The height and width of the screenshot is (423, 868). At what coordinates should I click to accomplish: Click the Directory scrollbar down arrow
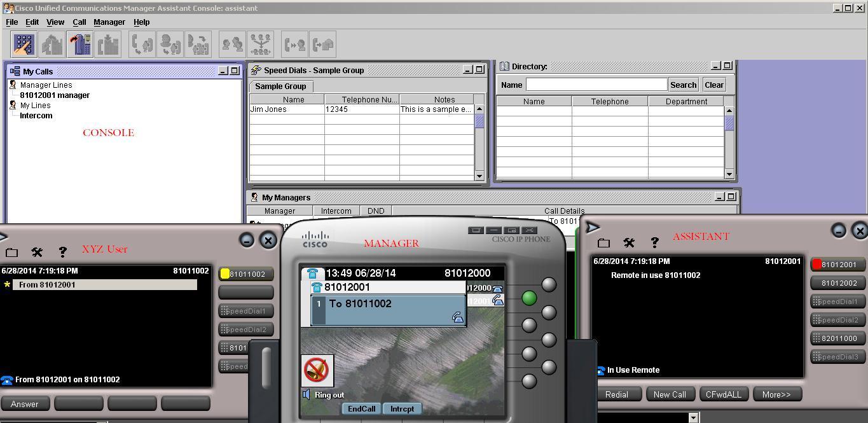(x=729, y=174)
